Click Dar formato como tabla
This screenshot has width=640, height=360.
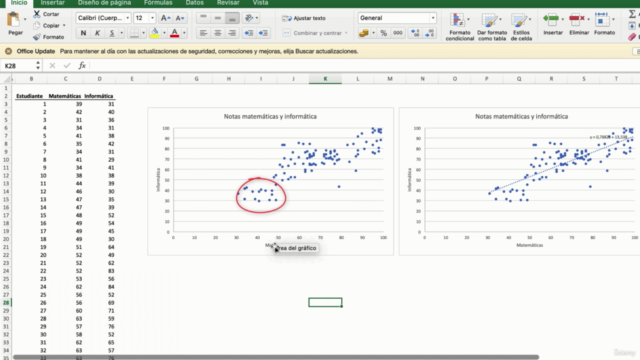(x=492, y=27)
